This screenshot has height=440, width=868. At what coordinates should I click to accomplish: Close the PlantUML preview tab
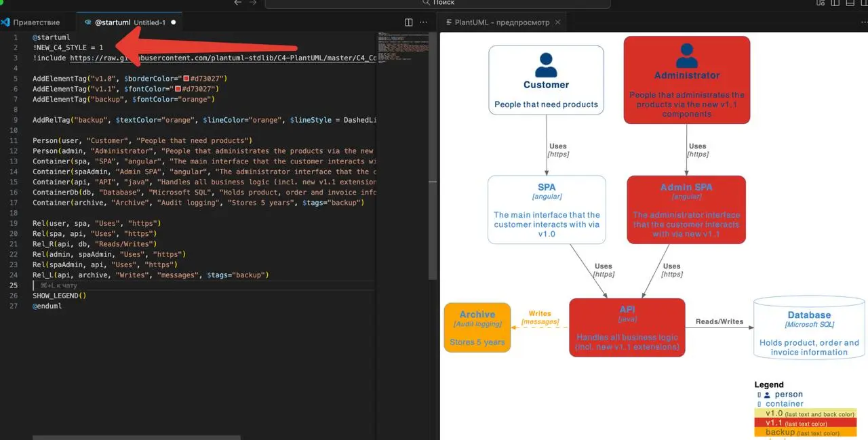pos(558,22)
